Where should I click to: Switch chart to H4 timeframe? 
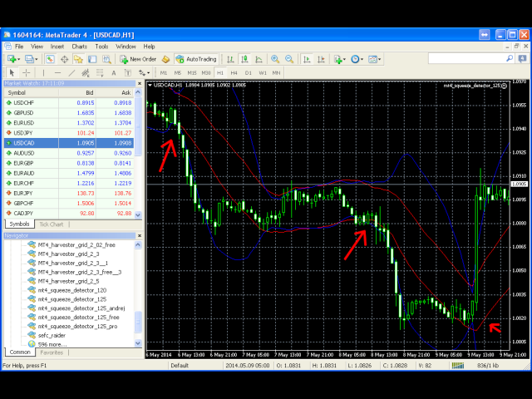click(x=233, y=72)
